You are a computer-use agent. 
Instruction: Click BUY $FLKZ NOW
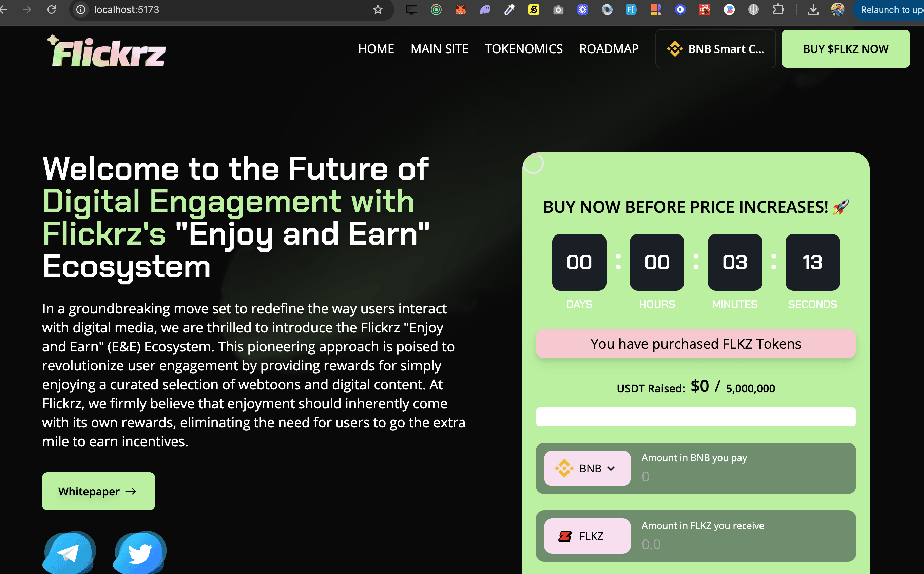coord(845,48)
